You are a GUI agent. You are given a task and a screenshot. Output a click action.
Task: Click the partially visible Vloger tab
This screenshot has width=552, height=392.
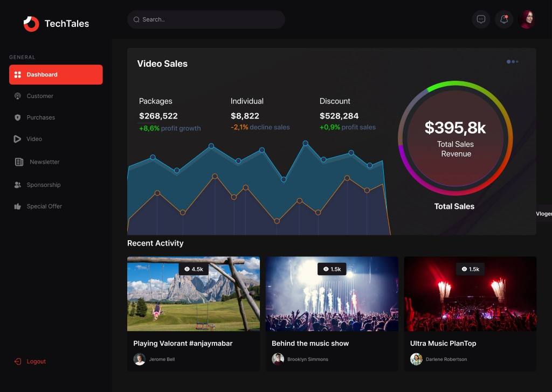click(543, 214)
